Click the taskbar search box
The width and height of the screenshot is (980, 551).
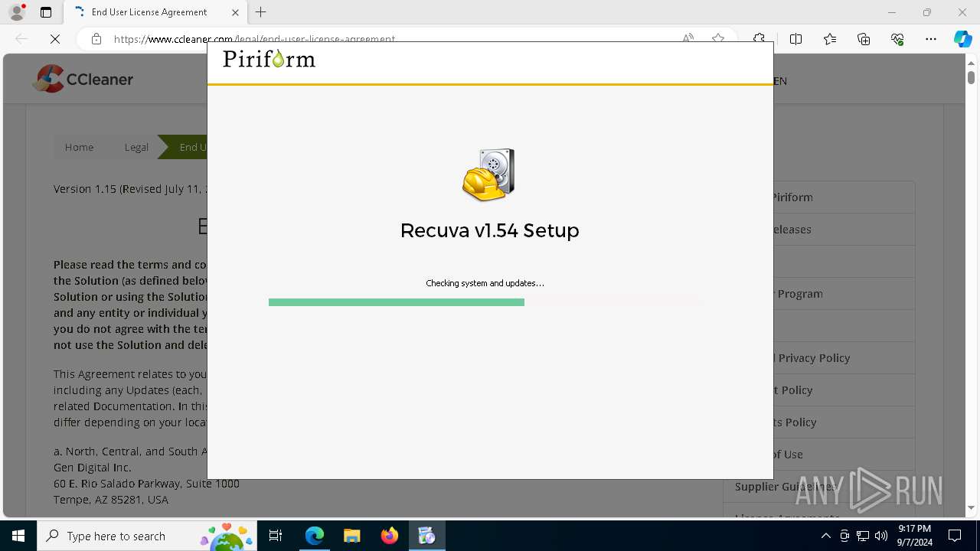point(149,536)
